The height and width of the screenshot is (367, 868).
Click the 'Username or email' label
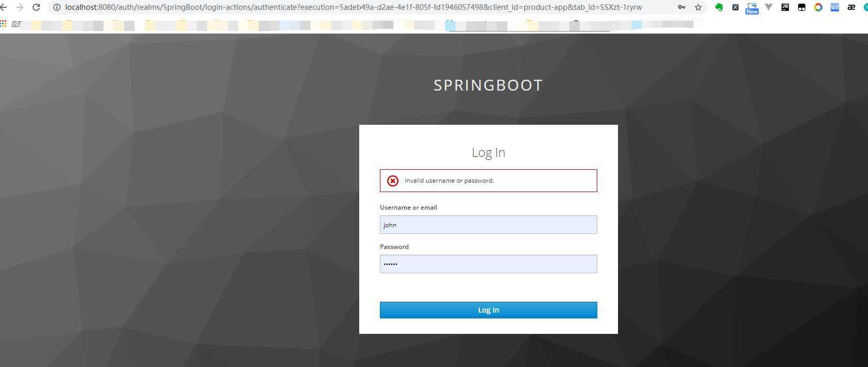coord(408,208)
